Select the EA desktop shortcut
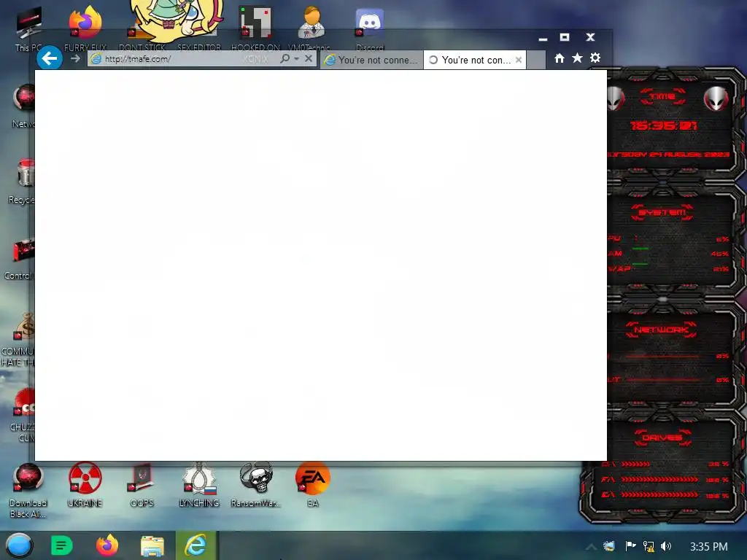Image resolution: width=747 pixels, height=560 pixels. [312, 485]
